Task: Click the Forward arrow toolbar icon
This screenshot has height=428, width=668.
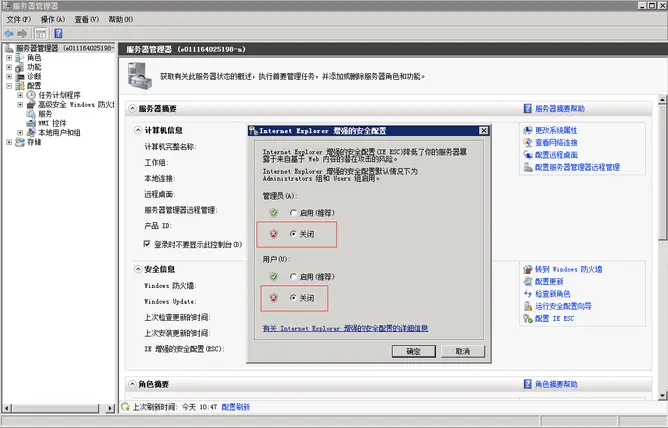Action: coord(22,33)
